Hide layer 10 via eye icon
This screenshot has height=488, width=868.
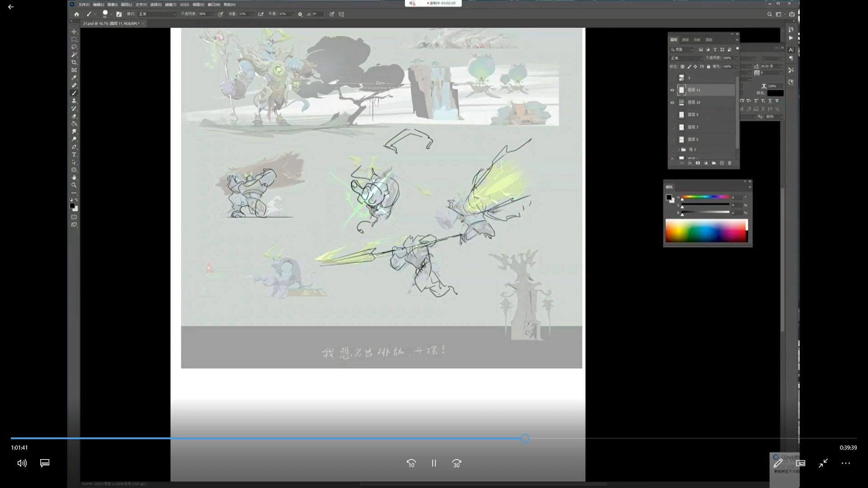tap(672, 102)
